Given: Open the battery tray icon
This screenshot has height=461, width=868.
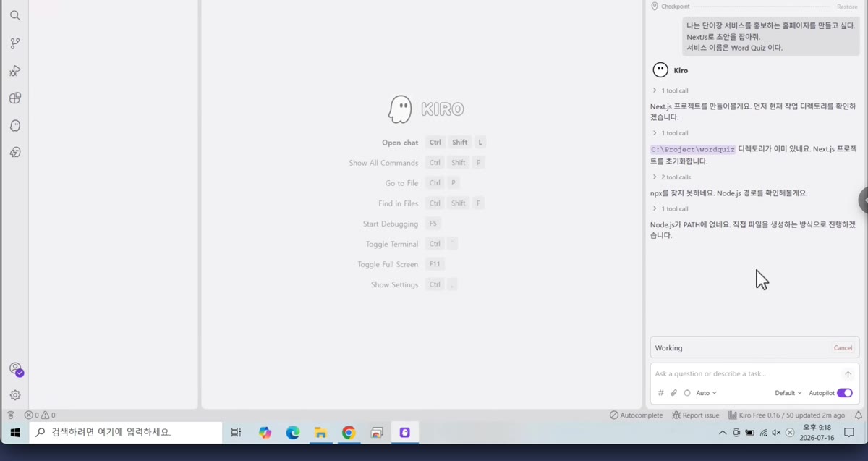Looking at the screenshot, I should click(x=749, y=433).
